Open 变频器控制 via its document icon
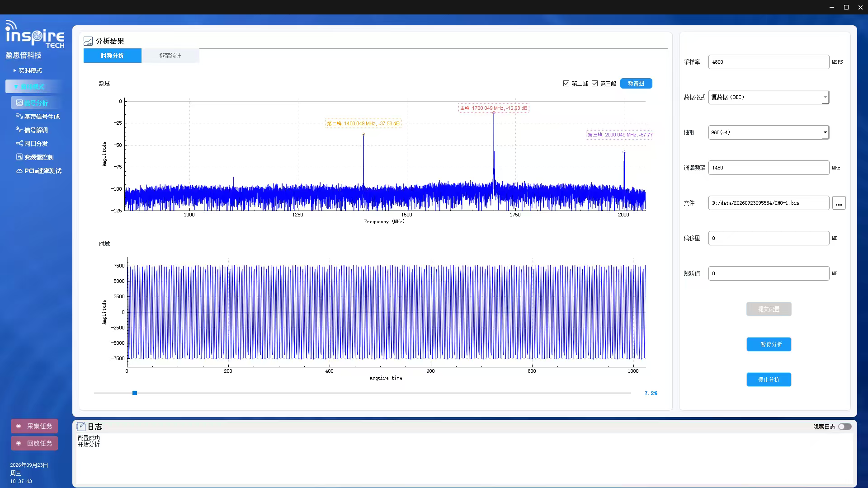868x488 pixels. click(19, 157)
